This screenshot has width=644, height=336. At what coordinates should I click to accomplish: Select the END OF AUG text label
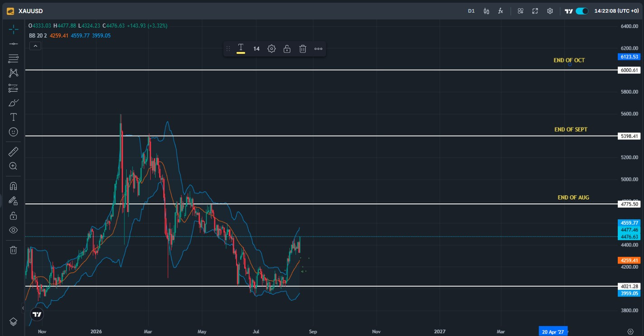click(573, 198)
